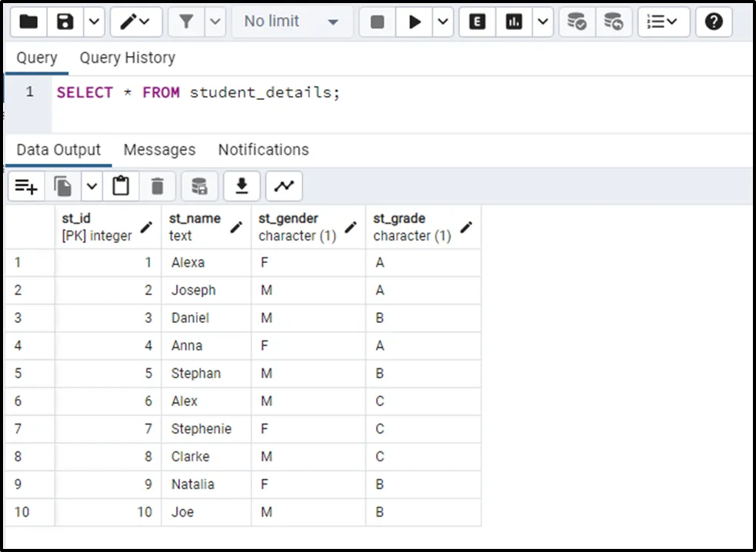Switch to the Query History tab
Screen dimensions: 756x552
[x=127, y=58]
